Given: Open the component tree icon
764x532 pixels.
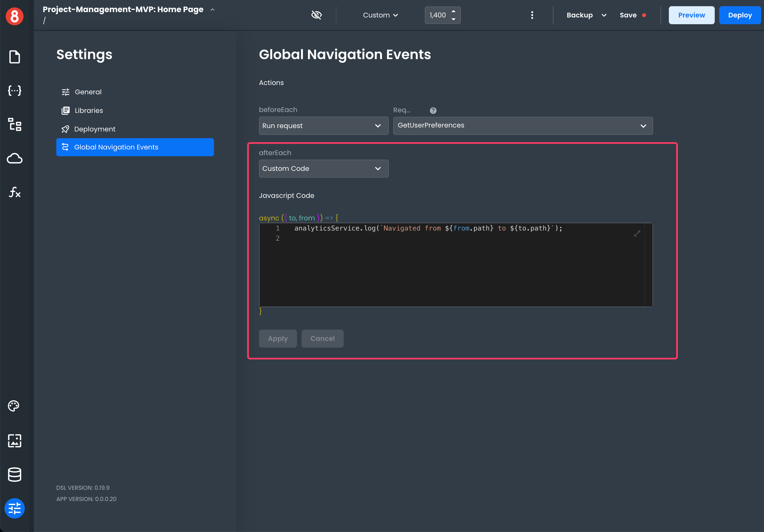Looking at the screenshot, I should tap(14, 124).
